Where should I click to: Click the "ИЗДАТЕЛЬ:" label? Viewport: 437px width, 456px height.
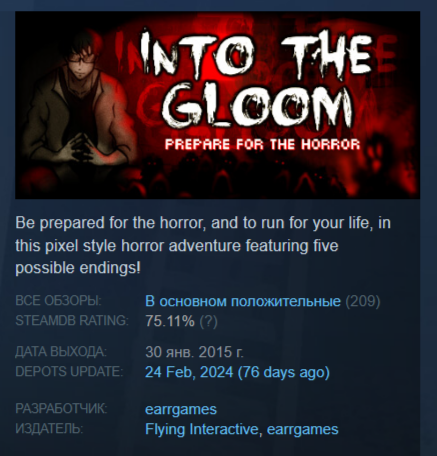49,429
